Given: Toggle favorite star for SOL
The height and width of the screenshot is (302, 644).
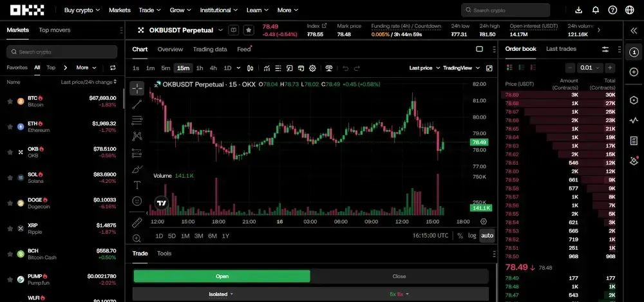Looking at the screenshot, I should pyautogui.click(x=10, y=178).
